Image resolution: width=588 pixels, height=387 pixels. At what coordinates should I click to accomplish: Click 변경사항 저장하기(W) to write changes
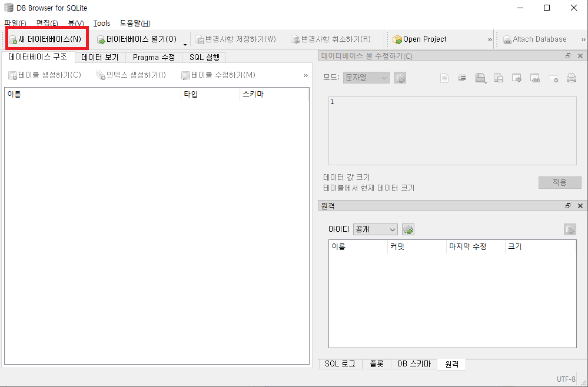(x=235, y=39)
